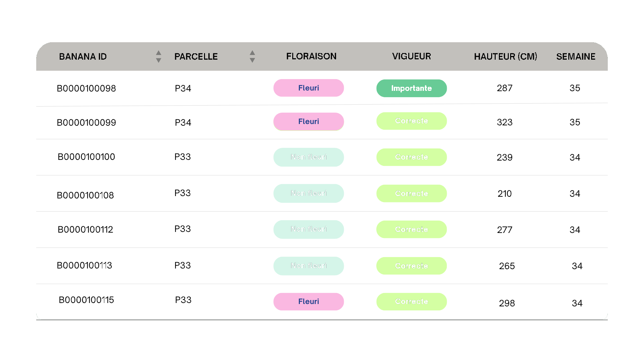644x362 pixels.
Task: Click Fleuri badge for B0000100099
Action: (x=309, y=122)
